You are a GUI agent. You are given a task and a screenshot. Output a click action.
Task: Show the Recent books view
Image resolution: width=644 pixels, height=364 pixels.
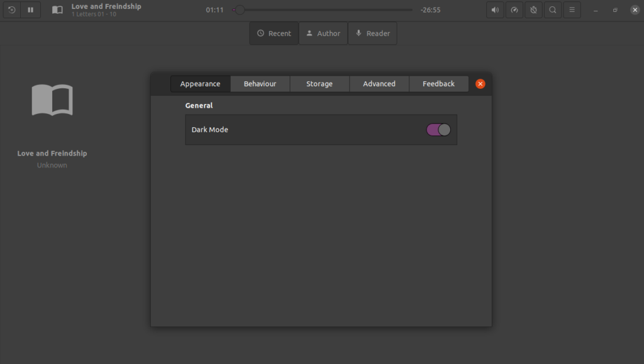coord(274,33)
